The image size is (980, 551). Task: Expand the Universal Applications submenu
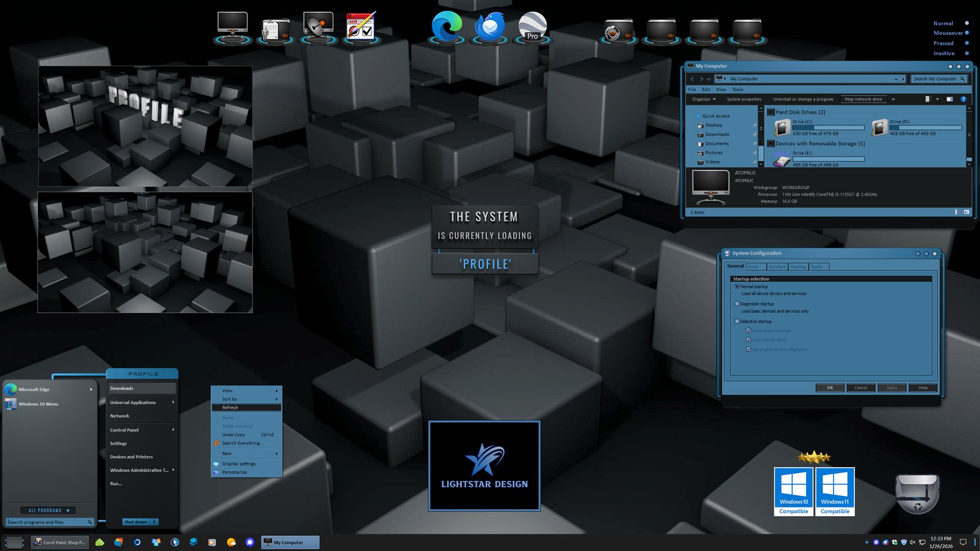click(141, 402)
